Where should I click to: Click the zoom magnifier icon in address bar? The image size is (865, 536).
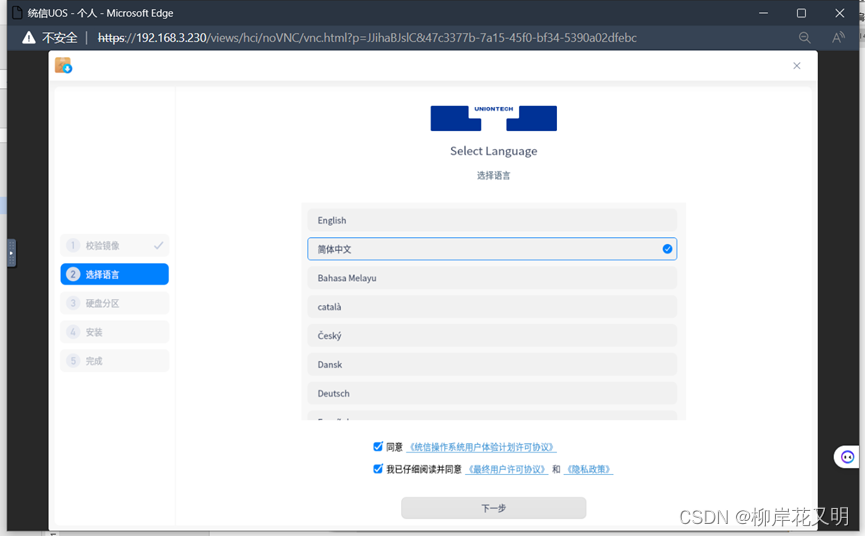click(x=804, y=37)
